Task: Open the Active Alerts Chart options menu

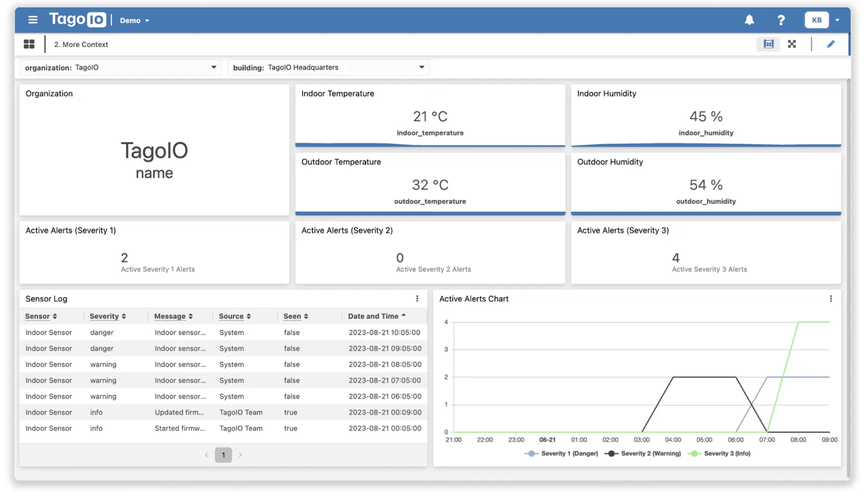Action: point(831,298)
